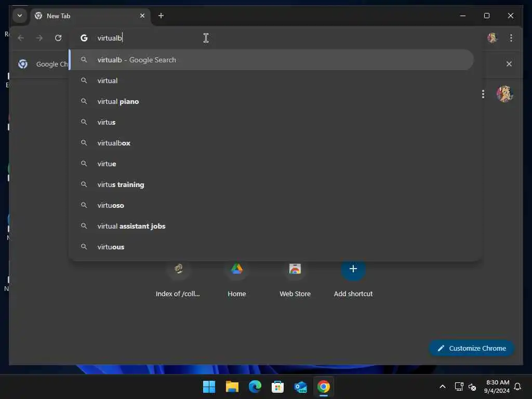Screen dimensions: 532x399
Task: Click the back navigation arrow
Action: click(x=21, y=38)
